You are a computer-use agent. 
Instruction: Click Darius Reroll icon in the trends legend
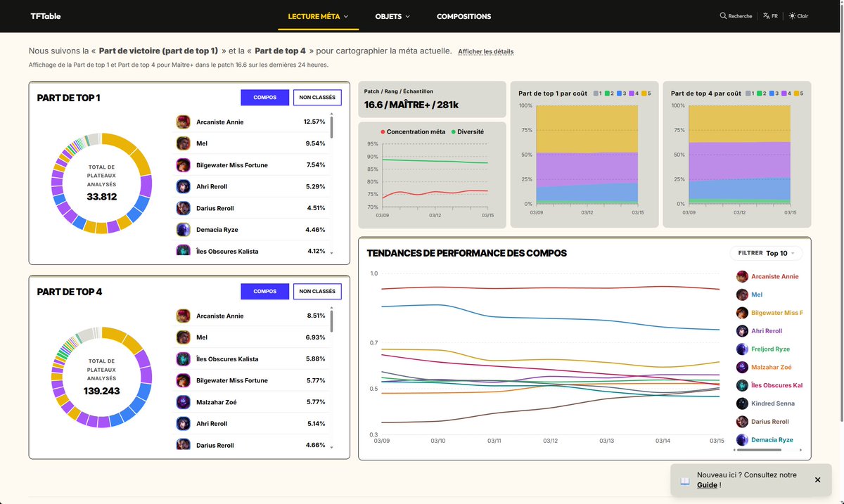tap(742, 422)
